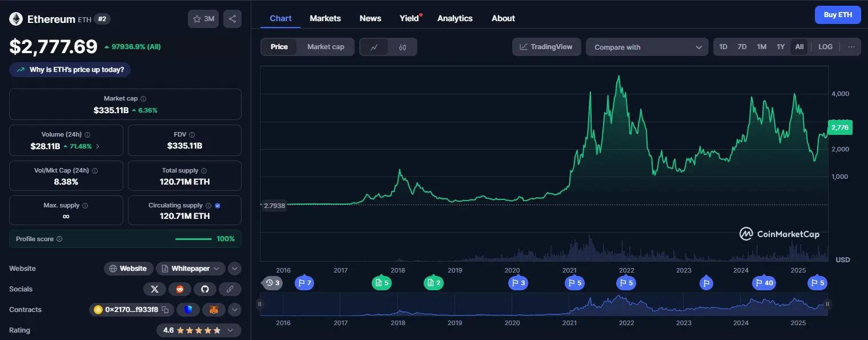Switch to the Analytics tab
This screenshot has width=868, height=340.
(x=455, y=18)
